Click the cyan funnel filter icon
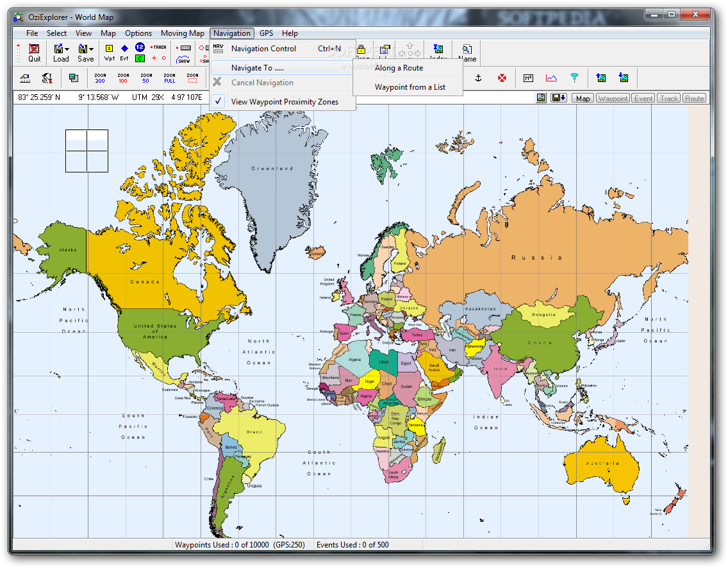The height and width of the screenshot is (568, 728). click(x=574, y=78)
